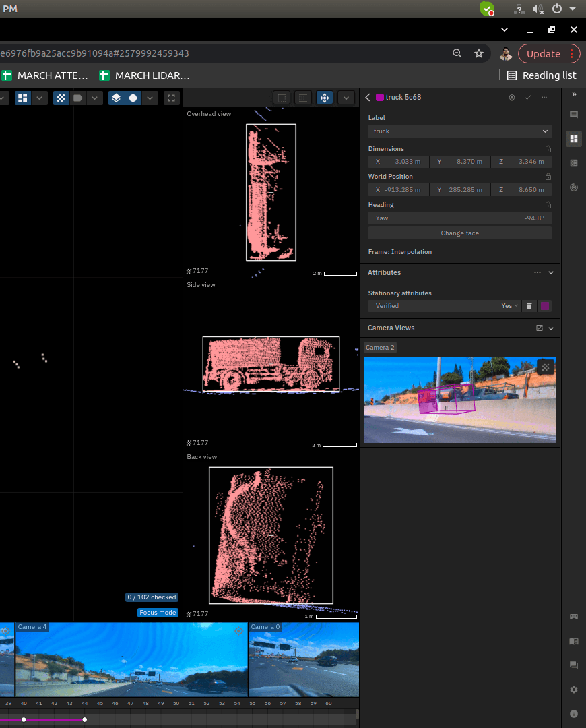Click the Focus mode button

[158, 613]
